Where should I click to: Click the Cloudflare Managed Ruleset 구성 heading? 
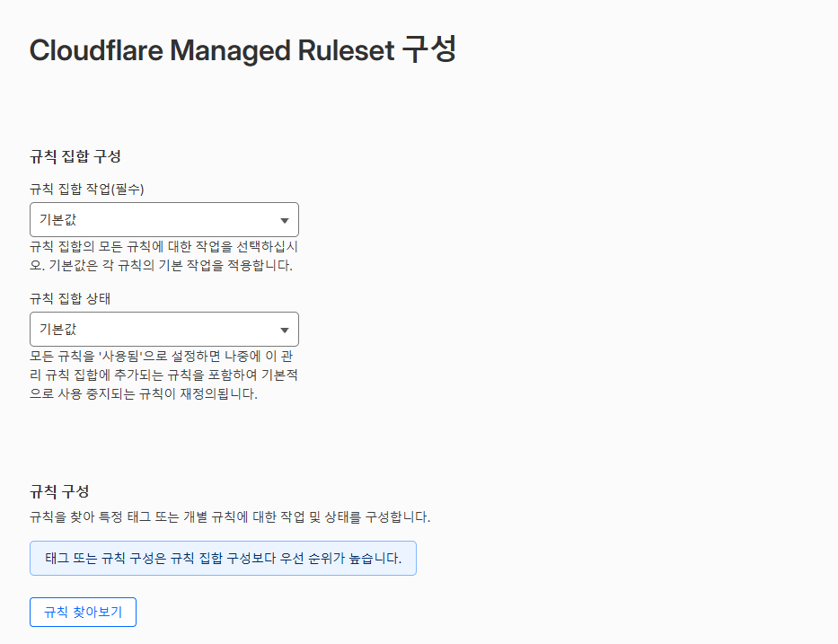tap(243, 50)
